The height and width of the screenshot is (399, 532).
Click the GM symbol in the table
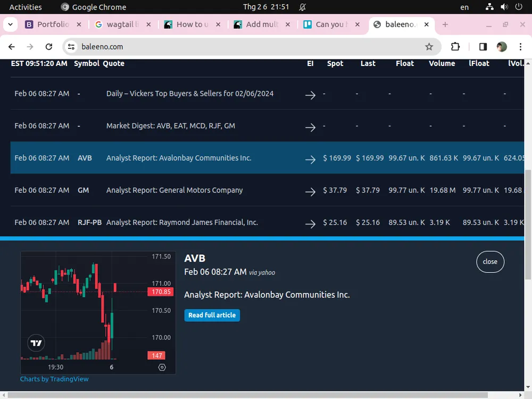point(83,190)
